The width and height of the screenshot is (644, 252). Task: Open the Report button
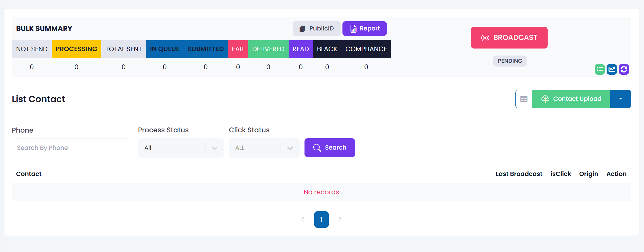365,29
